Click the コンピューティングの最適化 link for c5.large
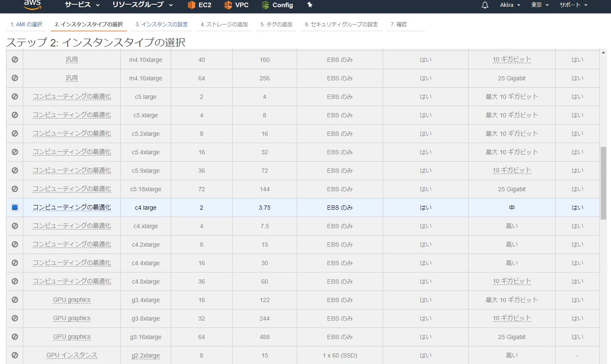The height and width of the screenshot is (364, 611). pos(72,97)
